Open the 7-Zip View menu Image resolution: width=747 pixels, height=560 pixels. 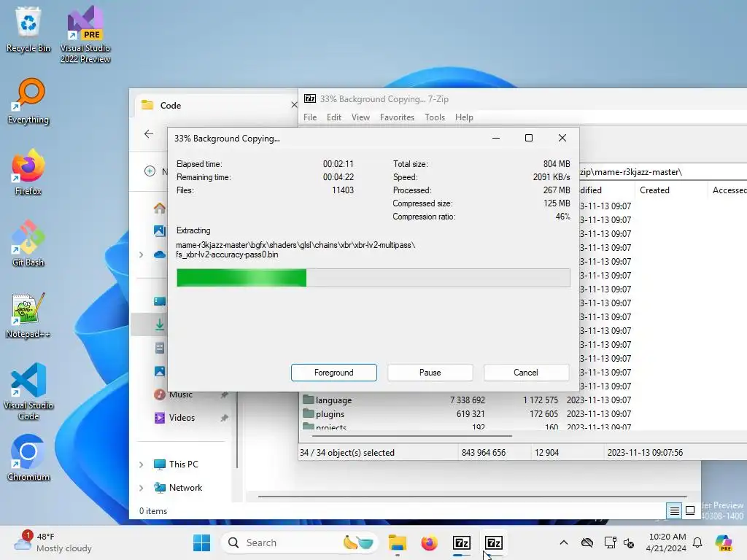tap(360, 117)
